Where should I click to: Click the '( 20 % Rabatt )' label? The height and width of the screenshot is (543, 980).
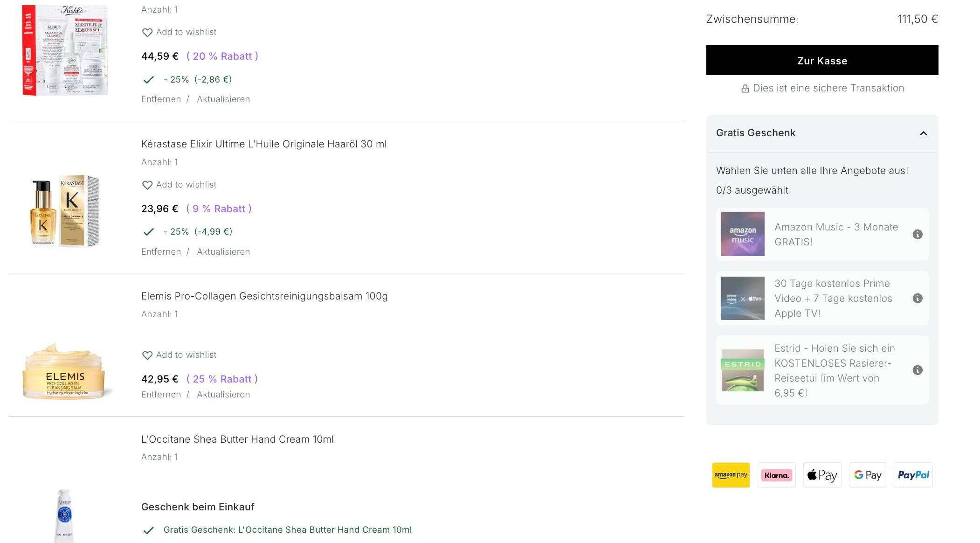(x=222, y=56)
